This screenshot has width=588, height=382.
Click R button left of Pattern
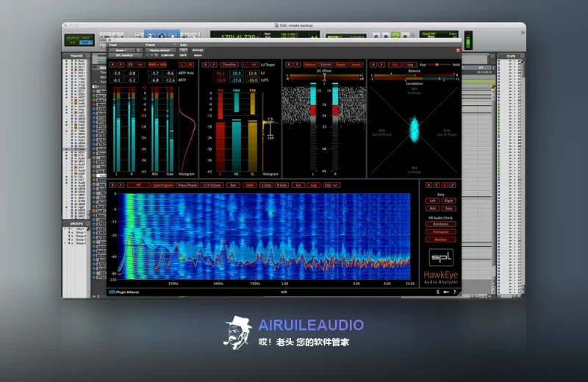289,65
